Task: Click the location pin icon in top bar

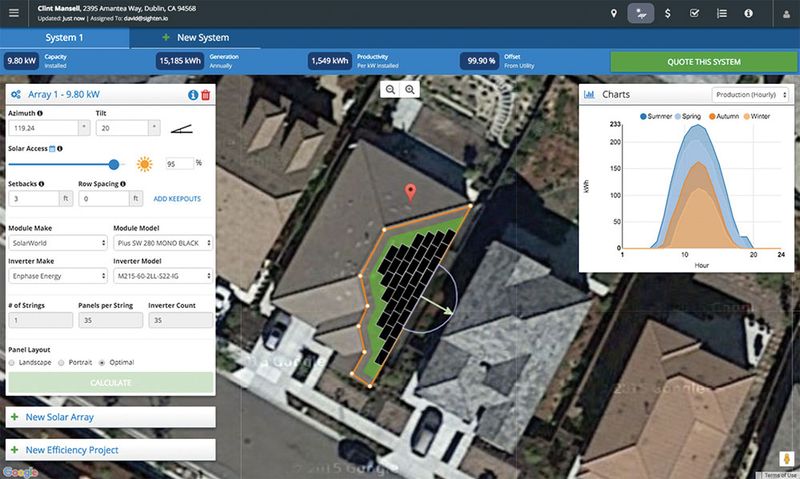Action: pos(614,14)
